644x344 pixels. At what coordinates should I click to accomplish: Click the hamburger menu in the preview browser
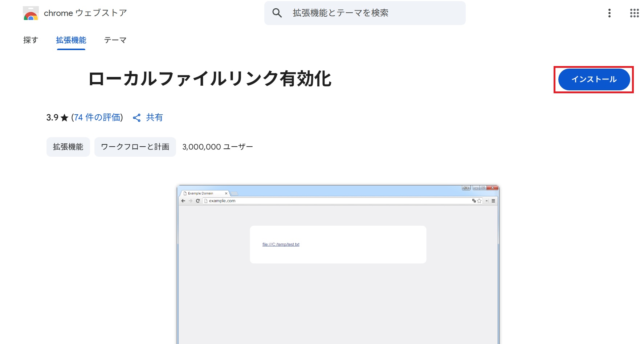(x=493, y=201)
